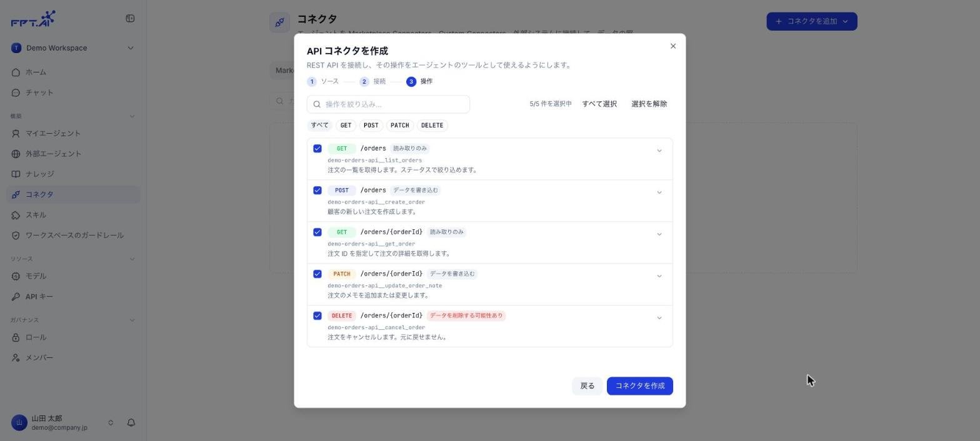
Task: Click the データを削除する可能性あり tag
Action: 466,316
